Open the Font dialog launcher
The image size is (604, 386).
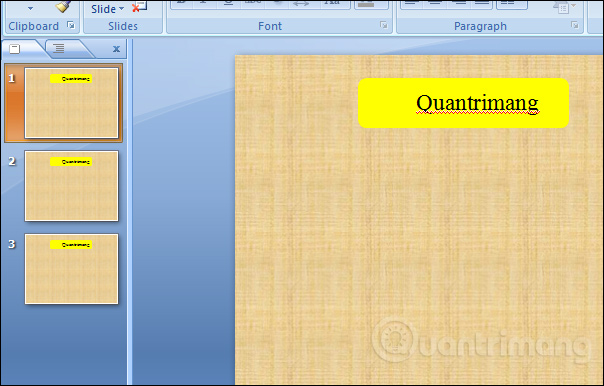(x=384, y=25)
